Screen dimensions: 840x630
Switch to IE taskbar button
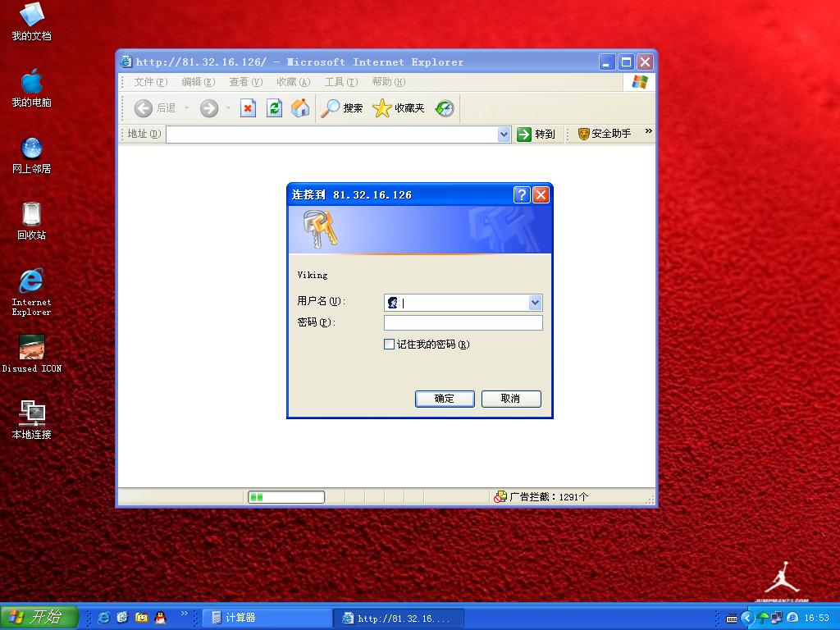point(399,619)
